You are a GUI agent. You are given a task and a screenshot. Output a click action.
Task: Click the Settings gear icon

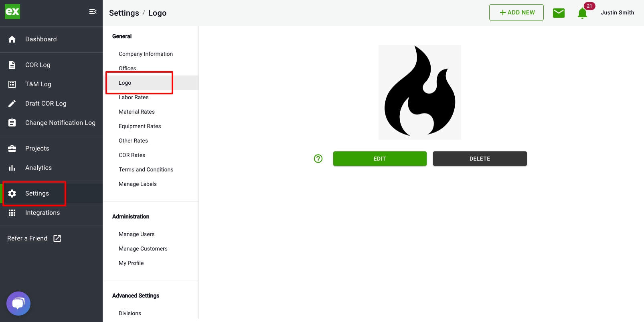(12, 194)
